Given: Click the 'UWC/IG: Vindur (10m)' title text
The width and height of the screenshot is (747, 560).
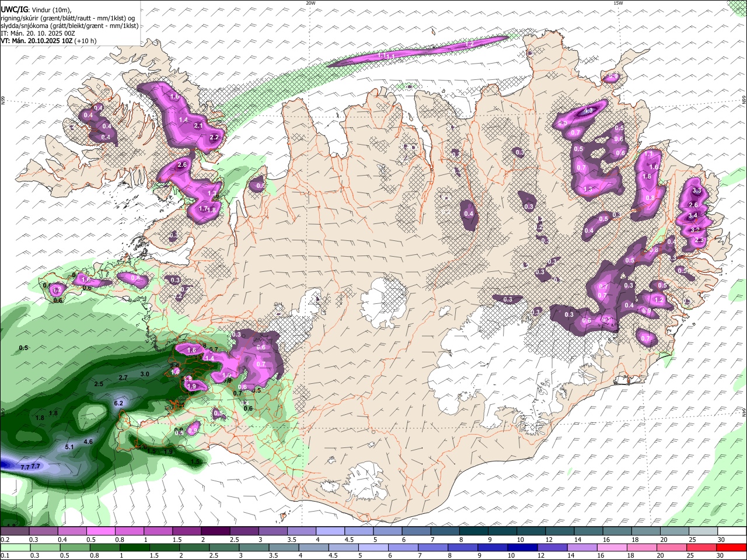Looking at the screenshot, I should pos(36,10).
